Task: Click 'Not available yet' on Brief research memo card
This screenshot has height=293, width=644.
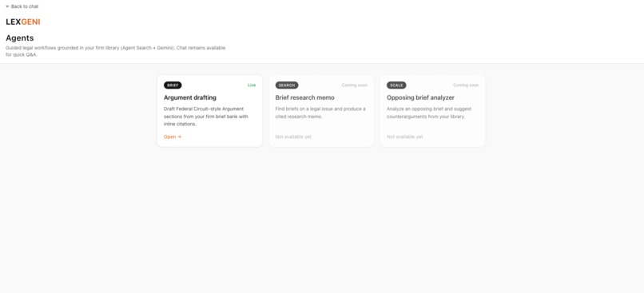Action: click(x=293, y=137)
